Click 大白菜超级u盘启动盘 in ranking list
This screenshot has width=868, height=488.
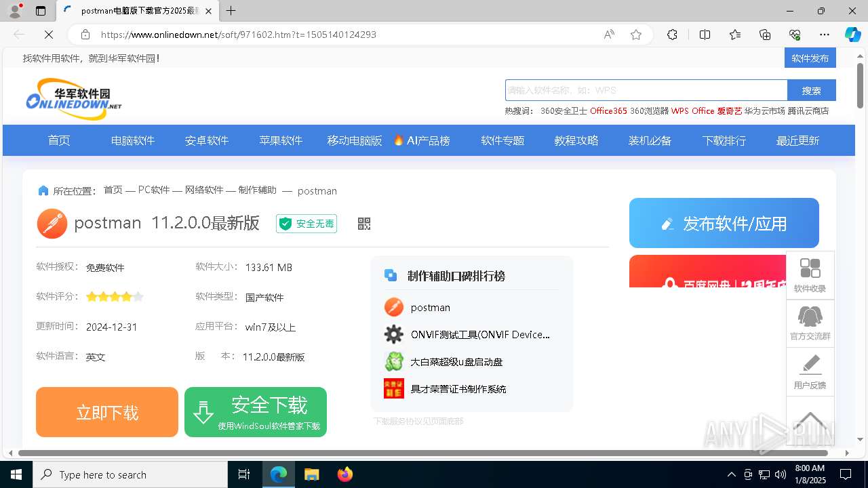(x=456, y=361)
